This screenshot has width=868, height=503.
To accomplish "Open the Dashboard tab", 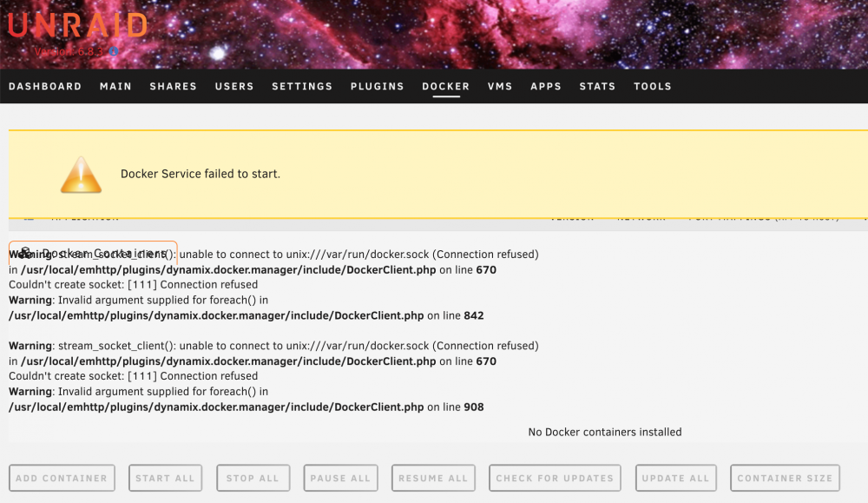I will click(x=45, y=86).
